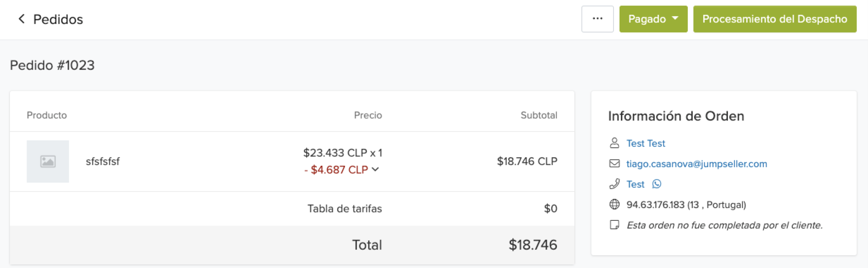Screen dimensions: 868x268
Task: Click the tiago.casanova@jumpseller.com email link
Action: 696,164
